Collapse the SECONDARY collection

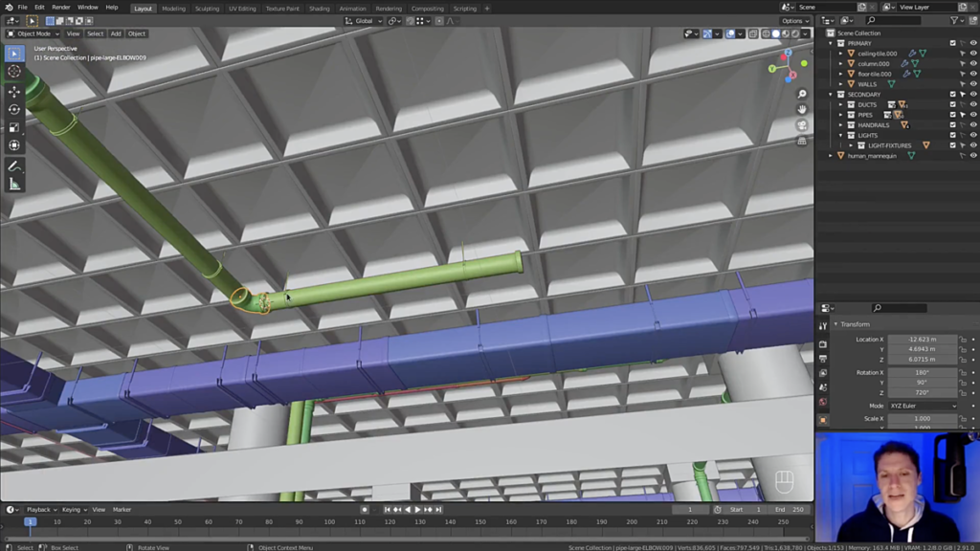click(x=831, y=95)
